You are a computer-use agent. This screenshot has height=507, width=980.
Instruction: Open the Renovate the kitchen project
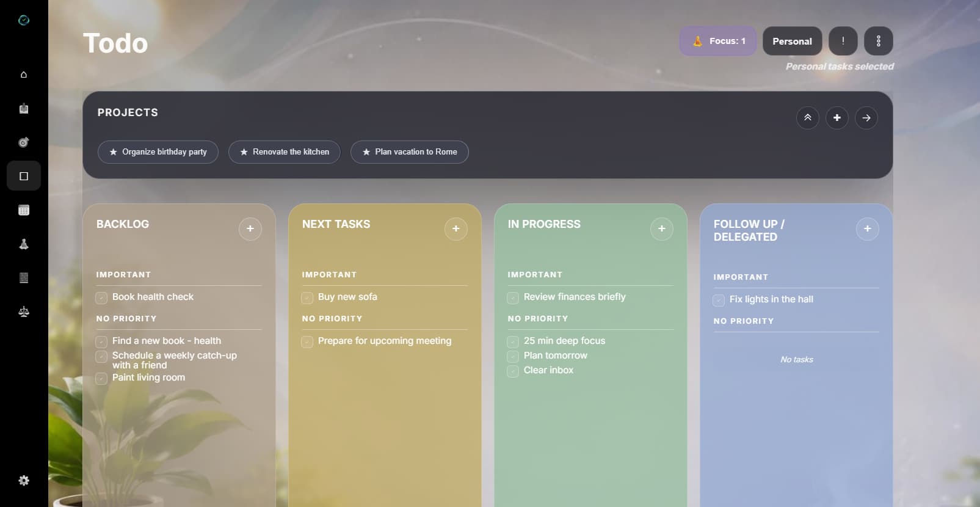(x=285, y=152)
